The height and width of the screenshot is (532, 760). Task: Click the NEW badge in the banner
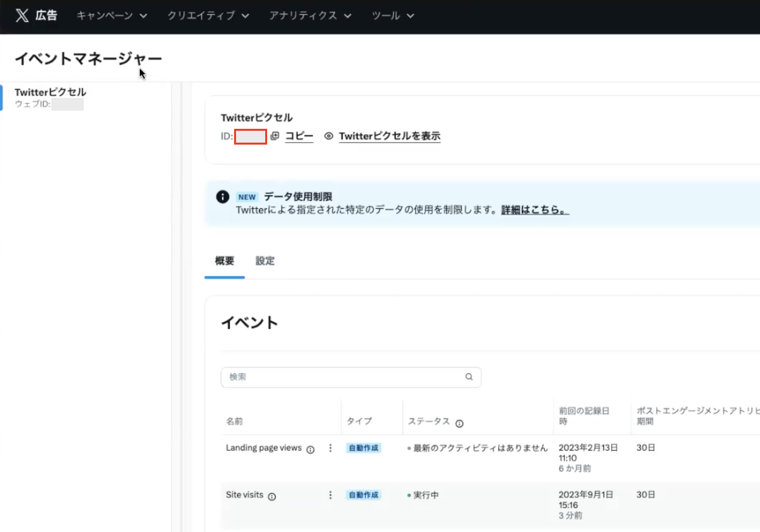tap(247, 197)
